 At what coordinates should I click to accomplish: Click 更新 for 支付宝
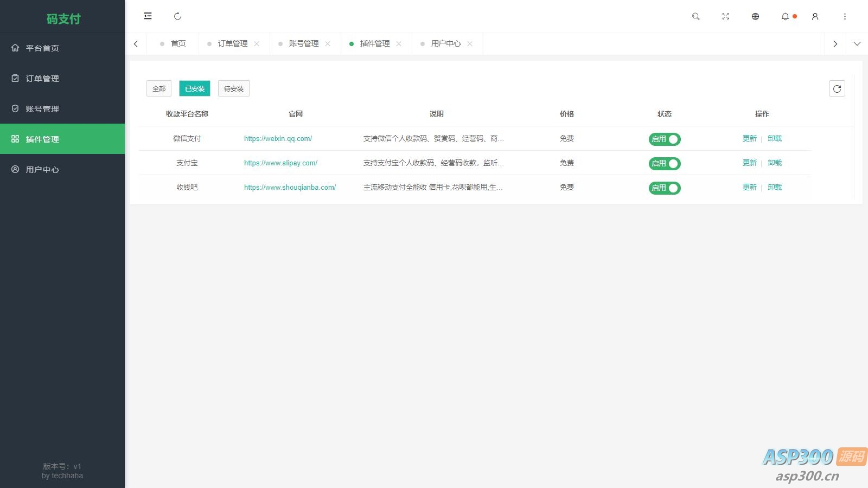point(750,163)
